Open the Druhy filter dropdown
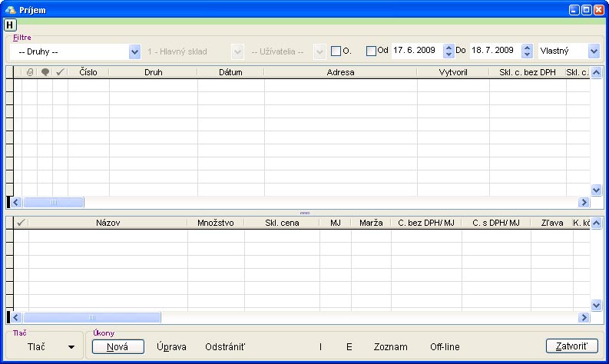 click(135, 51)
